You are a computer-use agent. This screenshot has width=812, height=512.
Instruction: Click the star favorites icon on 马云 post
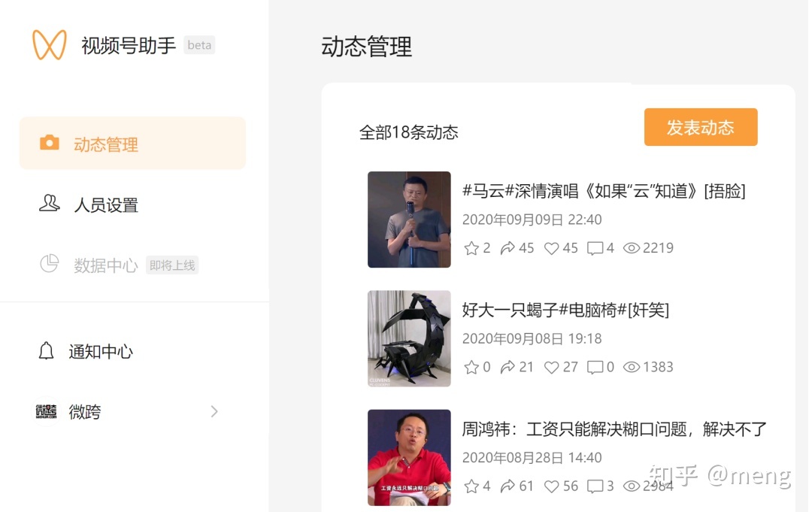(x=471, y=248)
